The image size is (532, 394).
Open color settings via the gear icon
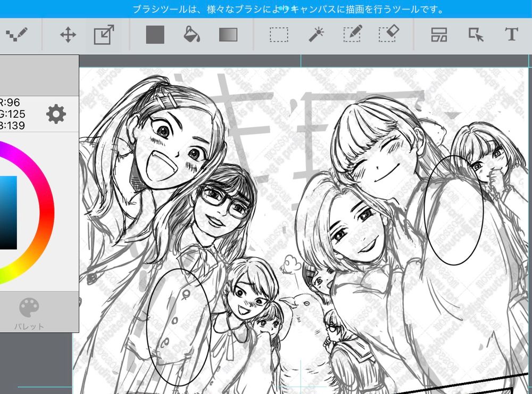coord(56,114)
